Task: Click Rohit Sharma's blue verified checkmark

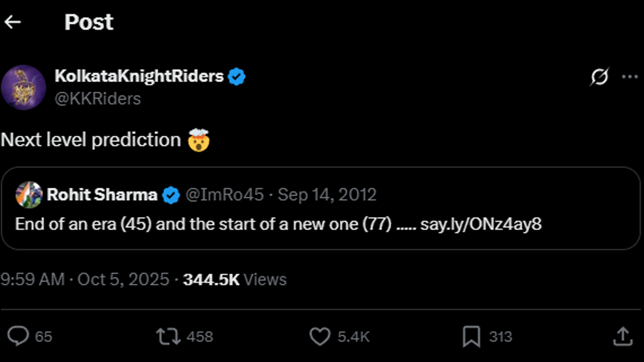Action: tap(171, 195)
